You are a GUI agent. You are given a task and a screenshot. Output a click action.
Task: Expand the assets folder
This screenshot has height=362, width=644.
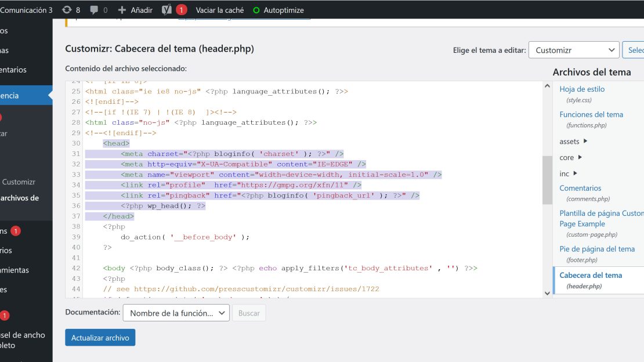click(573, 142)
